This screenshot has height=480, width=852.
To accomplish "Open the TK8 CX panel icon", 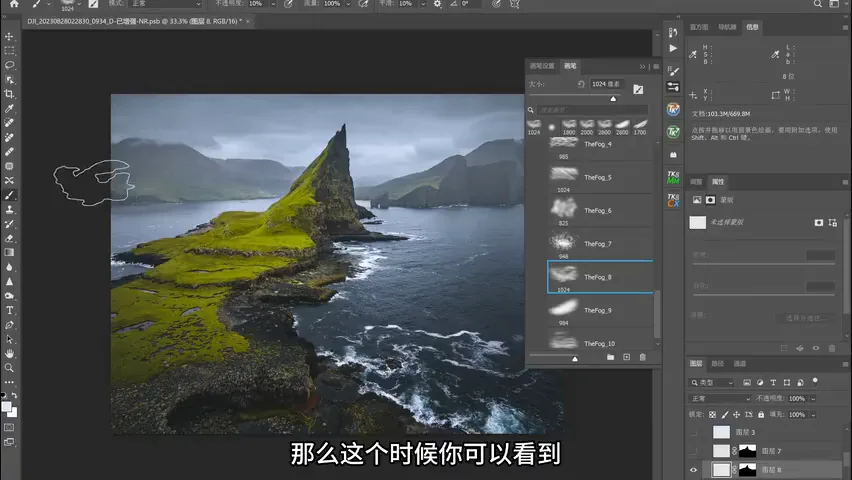I will [673, 200].
